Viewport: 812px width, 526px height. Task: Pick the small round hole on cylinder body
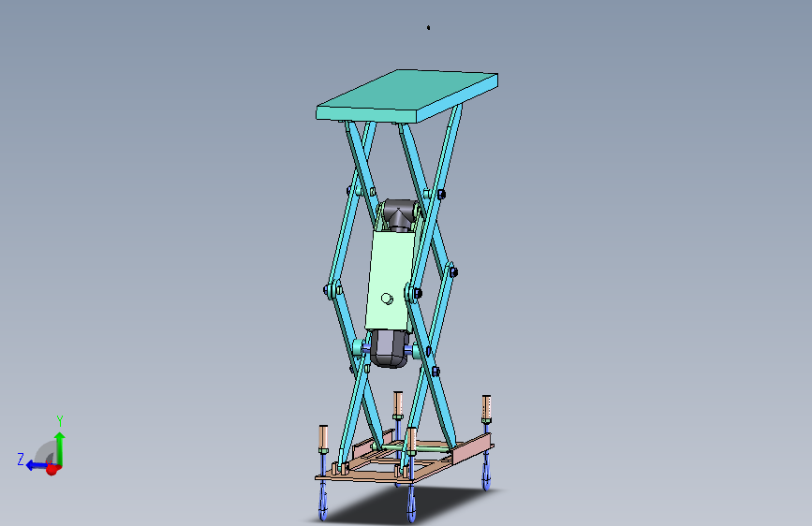tap(387, 299)
